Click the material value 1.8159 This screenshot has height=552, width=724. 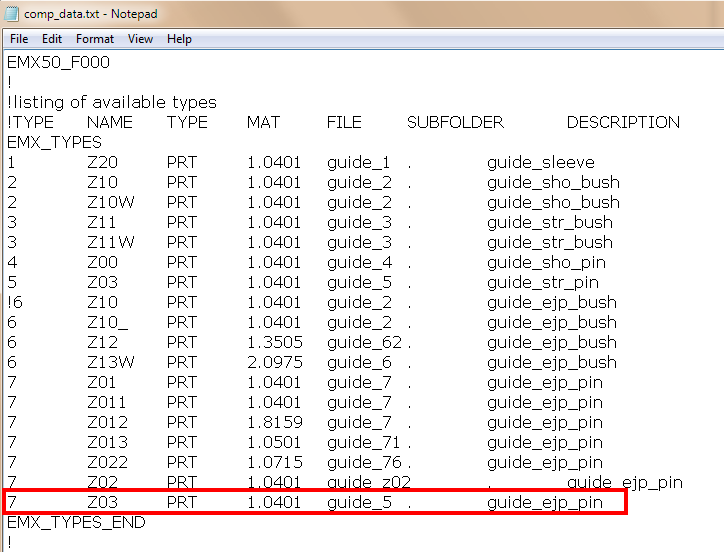pos(275,422)
